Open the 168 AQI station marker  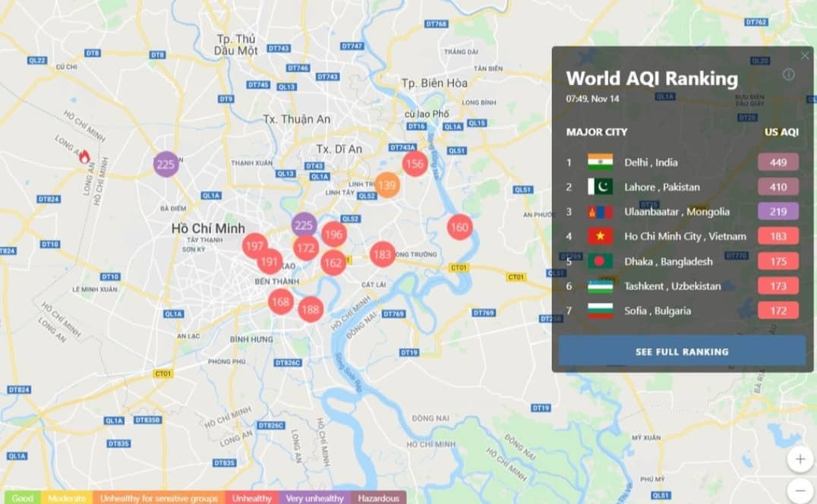280,302
